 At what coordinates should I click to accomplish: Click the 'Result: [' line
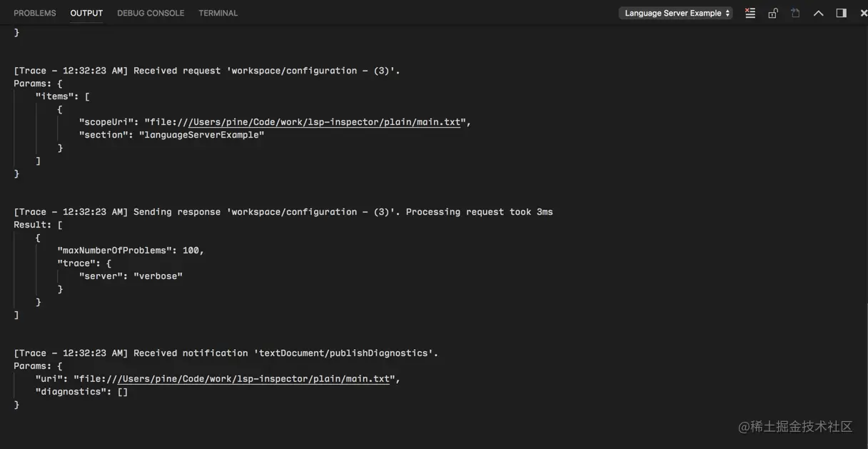point(38,225)
